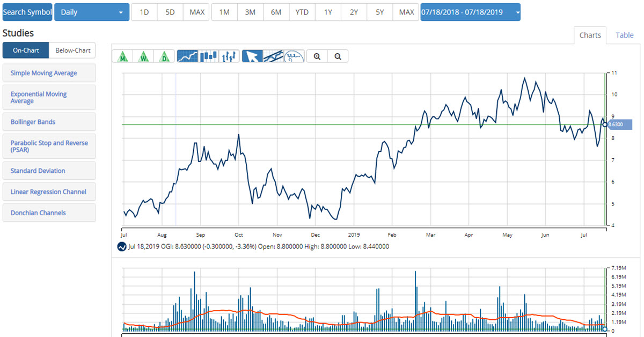Zoom out of the chart
Viewport: 644px width, 337px height.
coord(338,56)
